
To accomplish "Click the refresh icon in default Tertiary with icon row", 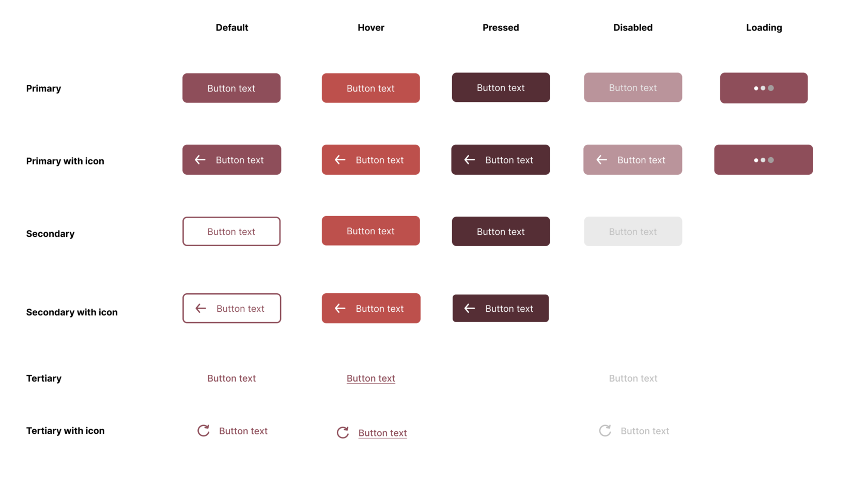I will 204,431.
